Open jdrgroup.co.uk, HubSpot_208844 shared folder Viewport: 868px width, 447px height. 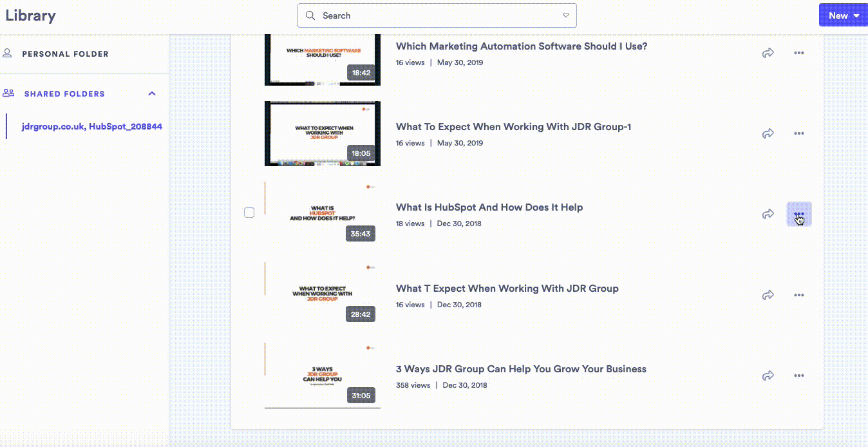pyautogui.click(x=91, y=127)
